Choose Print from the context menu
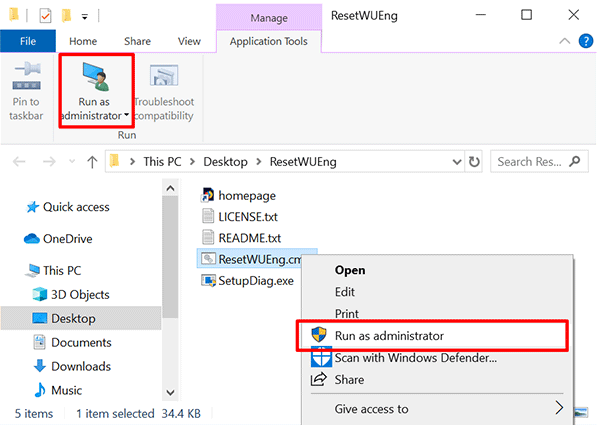Image resolution: width=597 pixels, height=425 pixels. (437, 313)
